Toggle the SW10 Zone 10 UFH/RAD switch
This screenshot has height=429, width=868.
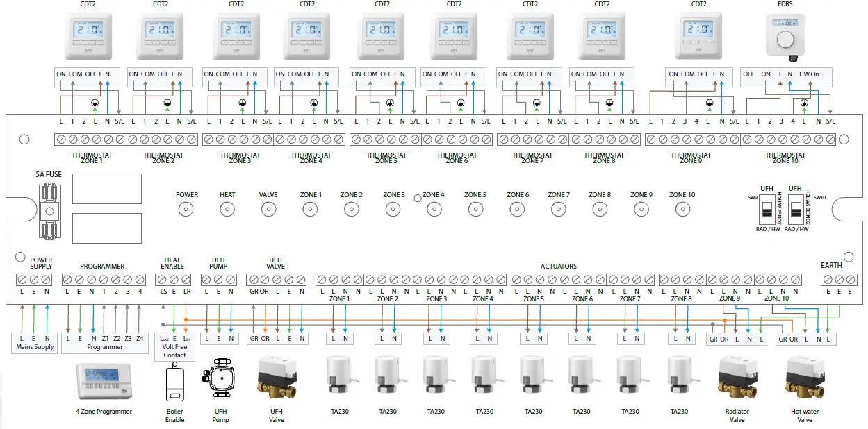click(x=796, y=209)
